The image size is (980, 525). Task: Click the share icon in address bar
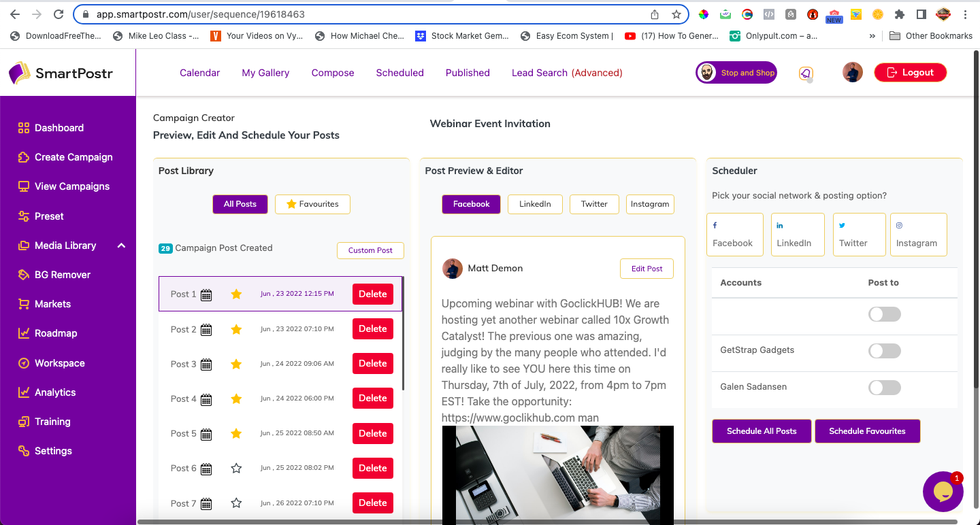click(x=655, y=14)
